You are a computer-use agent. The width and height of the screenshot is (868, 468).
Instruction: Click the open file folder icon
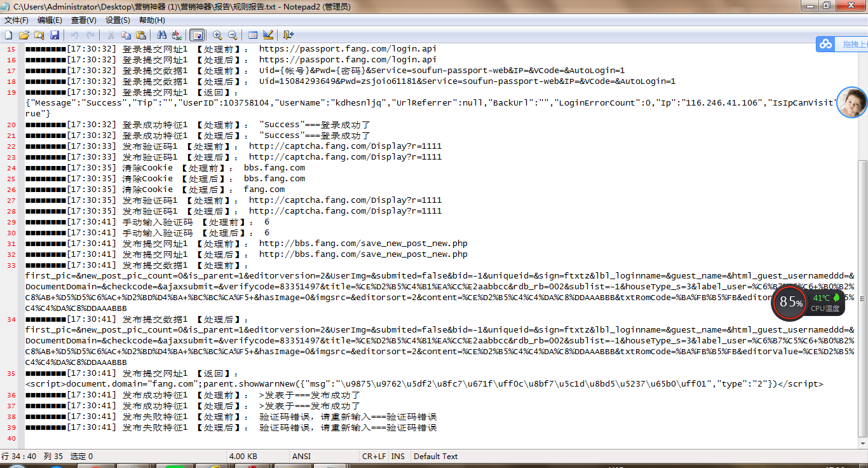[x=24, y=35]
